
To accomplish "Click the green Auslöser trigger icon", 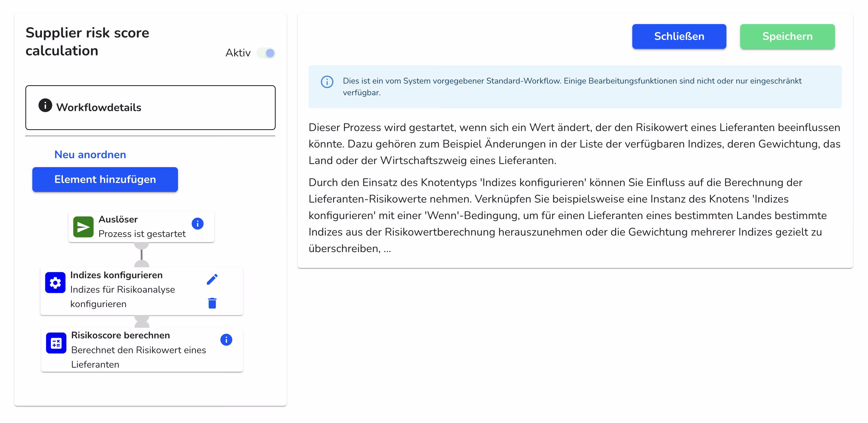I will pyautogui.click(x=83, y=226).
